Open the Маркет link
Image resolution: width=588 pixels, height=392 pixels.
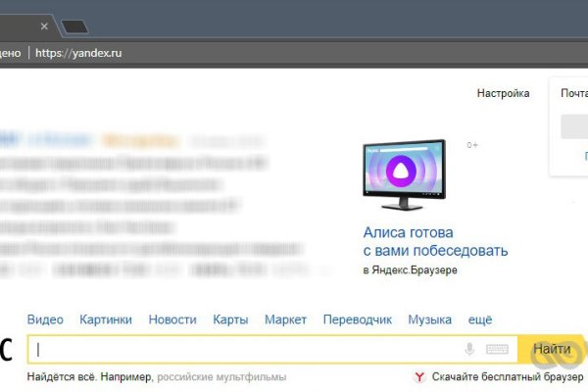285,319
